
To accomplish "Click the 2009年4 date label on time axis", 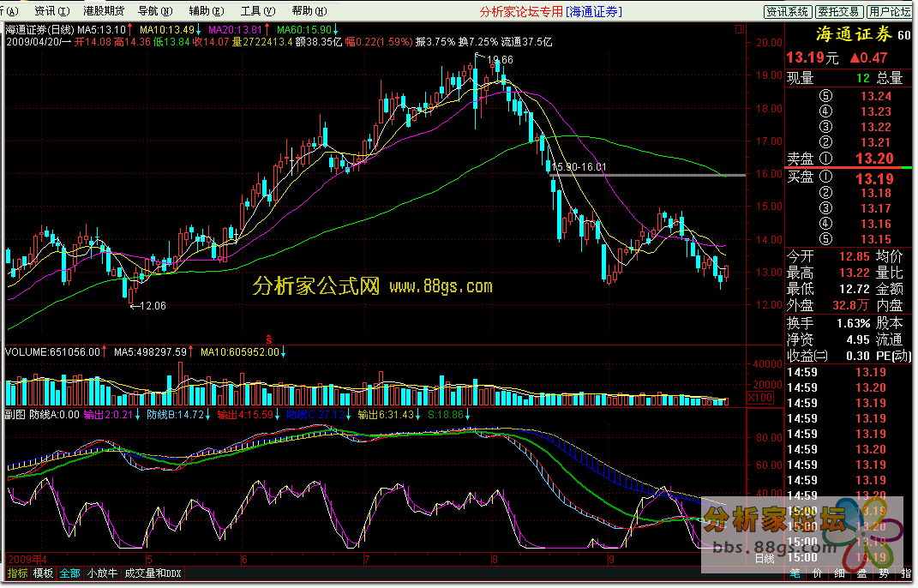I will pyautogui.click(x=27, y=560).
